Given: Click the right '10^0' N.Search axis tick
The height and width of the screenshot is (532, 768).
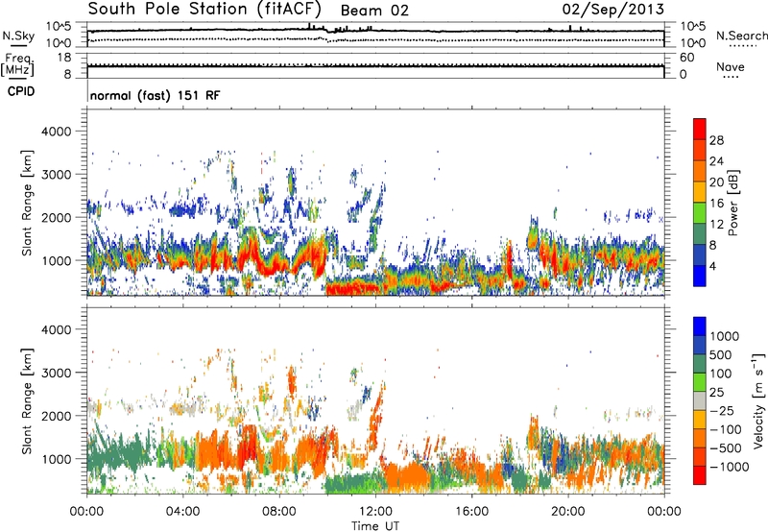Looking at the screenshot, I should 692,43.
